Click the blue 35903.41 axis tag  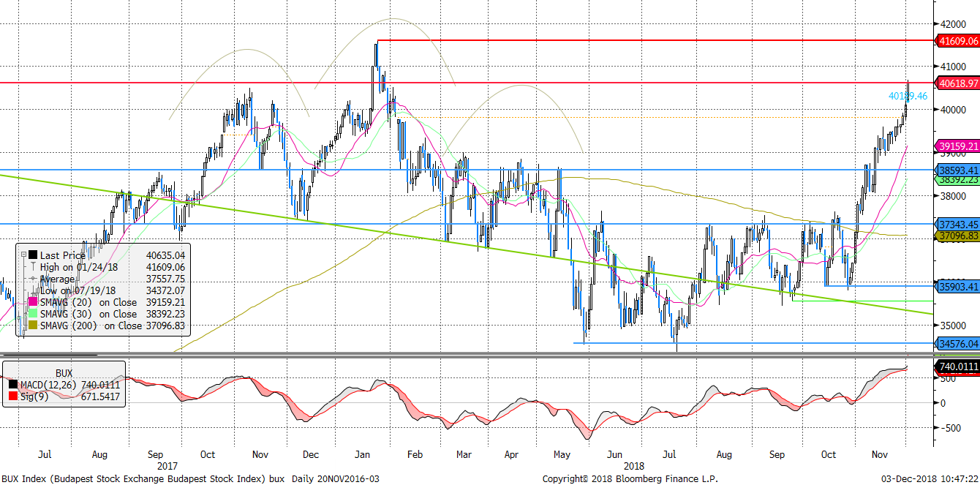tap(958, 286)
